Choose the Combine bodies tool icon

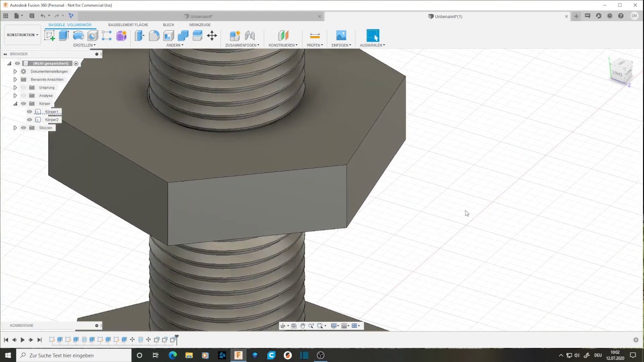coord(183,35)
